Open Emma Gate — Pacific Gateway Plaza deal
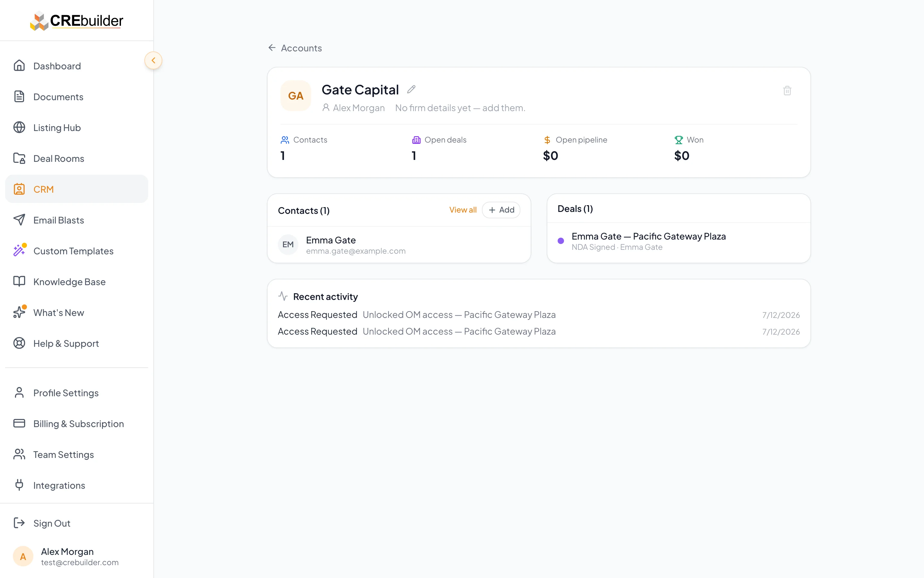Screen dimensions: 924x578 (x=679, y=241)
